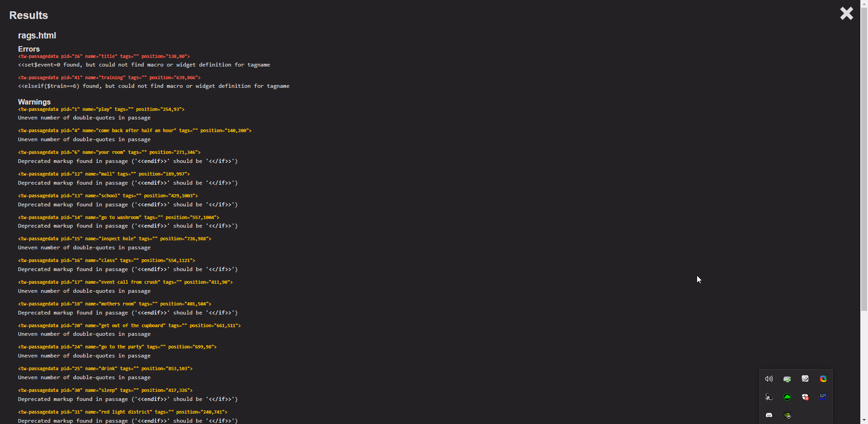Select the passagedata line named "class"
Viewport: 868px width, 424px height.
[107, 260]
